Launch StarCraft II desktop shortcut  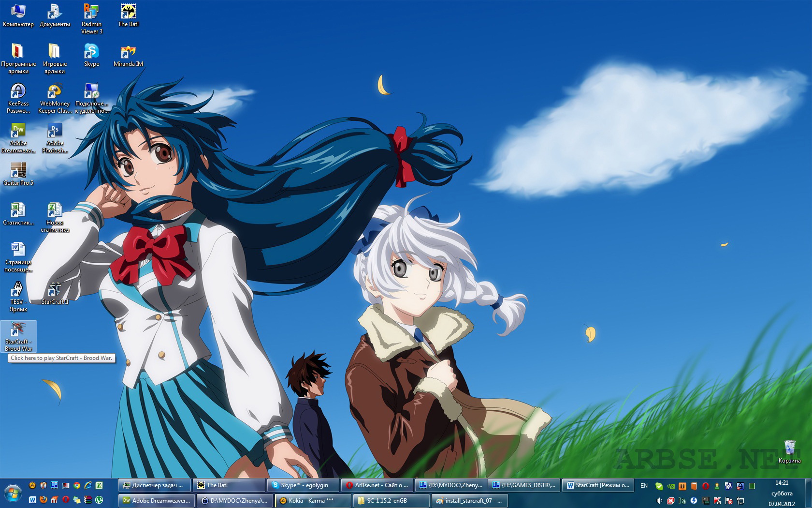(55, 293)
